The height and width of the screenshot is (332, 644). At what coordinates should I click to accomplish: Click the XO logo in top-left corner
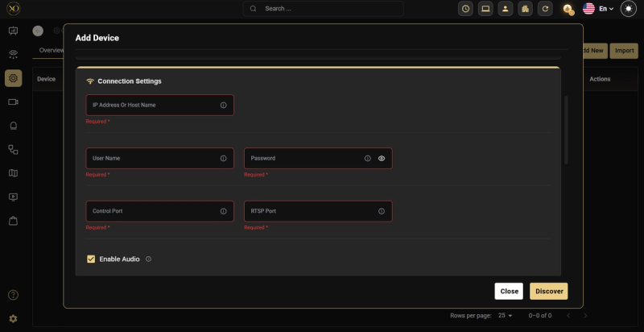pos(13,8)
